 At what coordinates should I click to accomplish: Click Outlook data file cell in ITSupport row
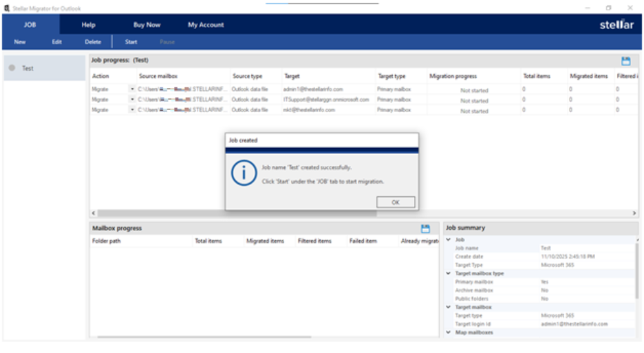(x=250, y=100)
